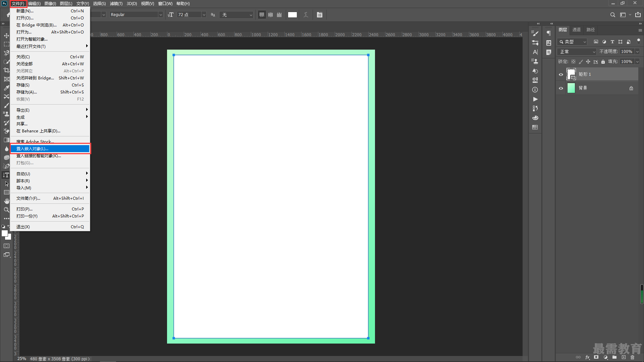Switch to the 路径 tab
Viewport: 644px width, 362px height.
click(590, 30)
